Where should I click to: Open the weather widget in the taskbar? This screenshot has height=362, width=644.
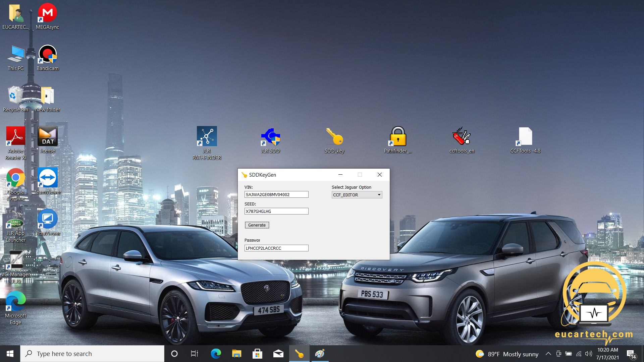tap(507, 354)
